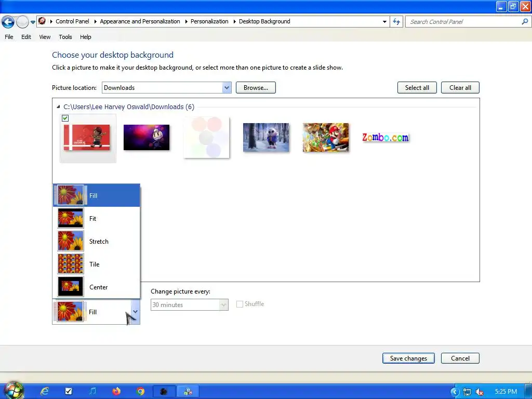Open the File menu
This screenshot has height=399, width=532.
(9, 37)
